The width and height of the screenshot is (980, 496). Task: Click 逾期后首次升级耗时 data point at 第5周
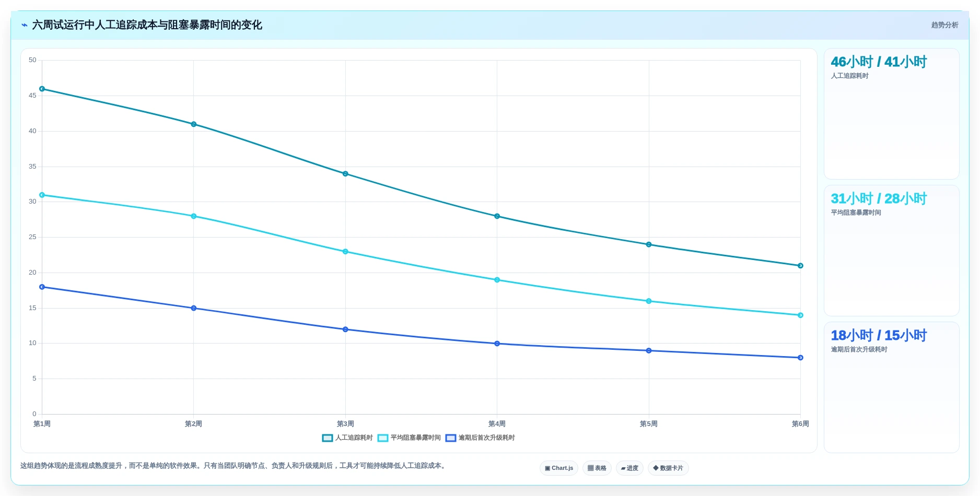coord(649,351)
